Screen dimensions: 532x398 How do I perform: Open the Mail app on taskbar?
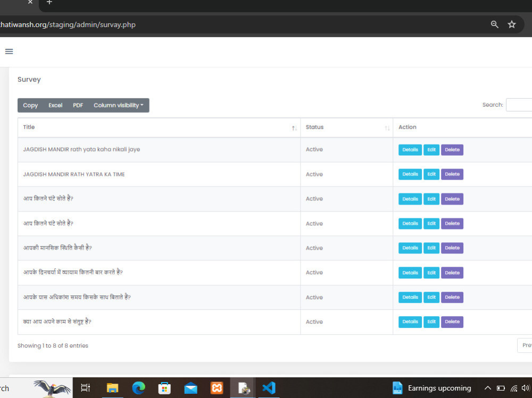pos(190,387)
